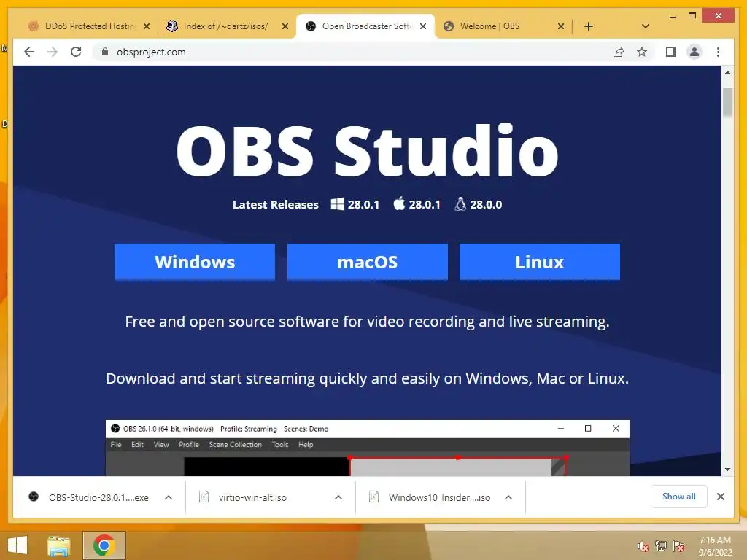Click the network tray icon
The height and width of the screenshot is (560, 747).
click(660, 546)
